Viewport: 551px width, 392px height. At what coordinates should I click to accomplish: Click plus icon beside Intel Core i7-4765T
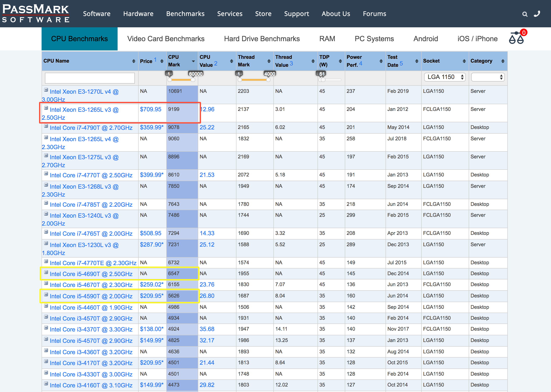pyautogui.click(x=46, y=232)
